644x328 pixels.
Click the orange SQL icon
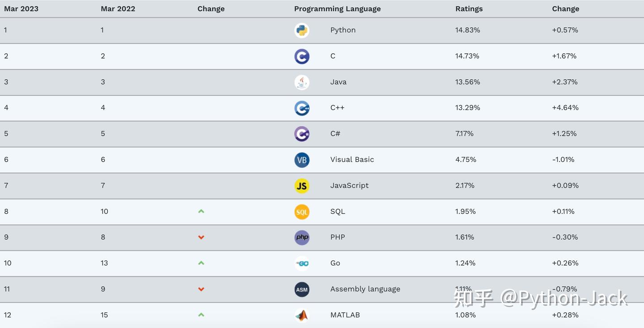pos(302,212)
